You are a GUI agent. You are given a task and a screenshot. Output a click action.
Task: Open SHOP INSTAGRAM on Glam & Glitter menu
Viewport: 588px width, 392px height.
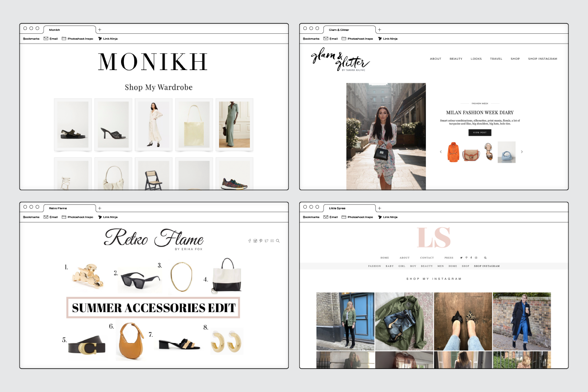(542, 59)
